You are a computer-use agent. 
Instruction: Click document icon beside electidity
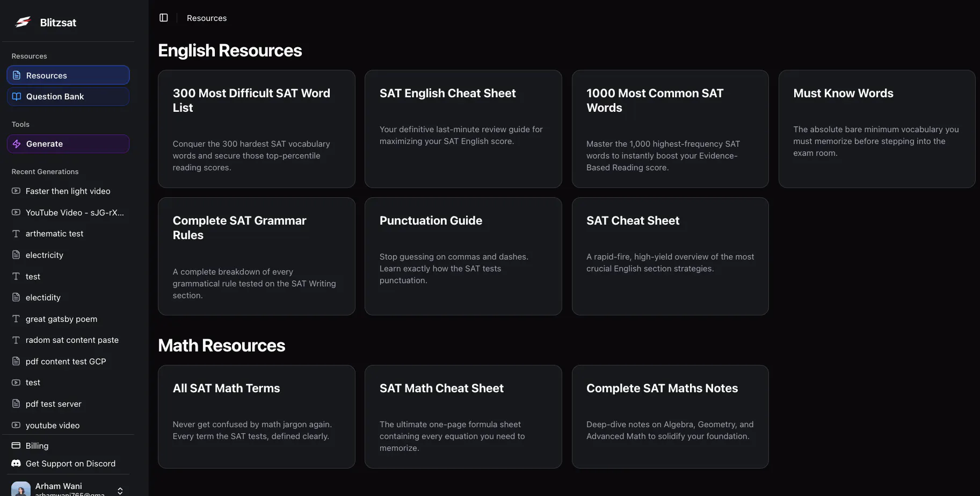point(16,297)
